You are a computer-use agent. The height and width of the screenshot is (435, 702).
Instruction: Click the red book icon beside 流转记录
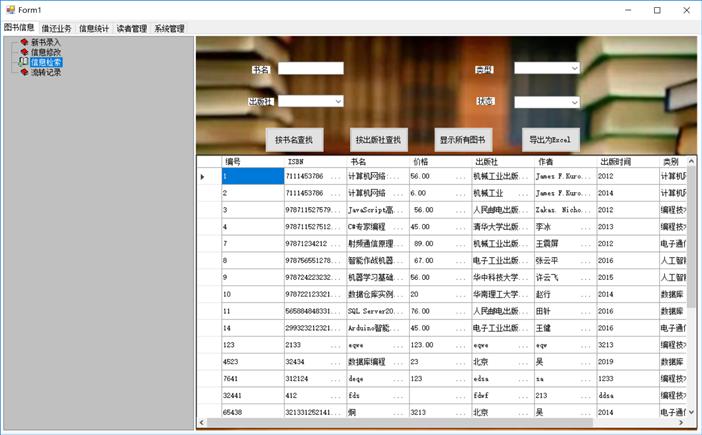coord(24,72)
